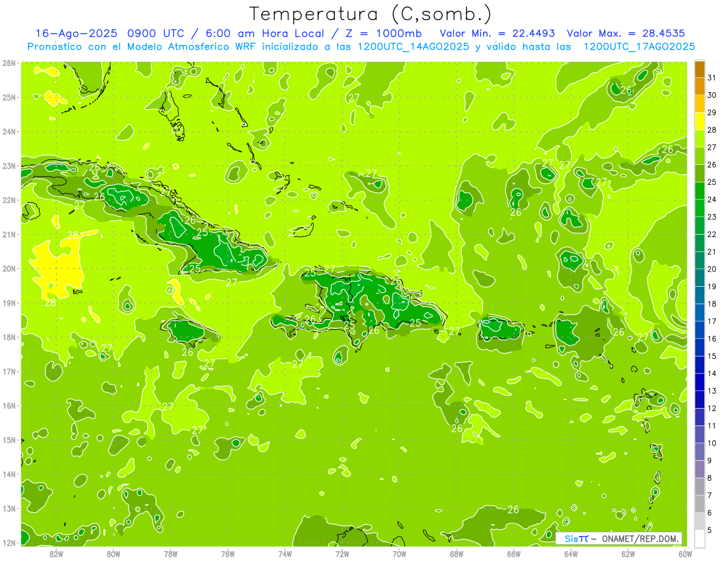This screenshot has width=728, height=562.
Task: Click longitude label '78W'
Action: [x=170, y=554]
